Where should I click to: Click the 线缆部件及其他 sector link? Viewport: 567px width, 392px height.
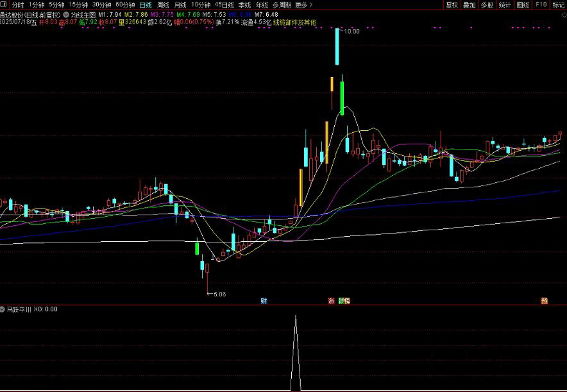pos(294,22)
